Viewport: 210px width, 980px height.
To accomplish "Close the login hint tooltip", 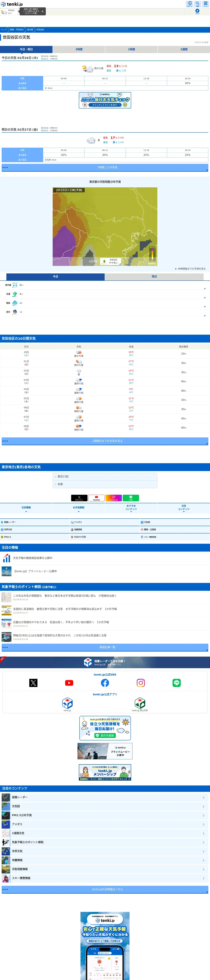I will tap(42, 12).
